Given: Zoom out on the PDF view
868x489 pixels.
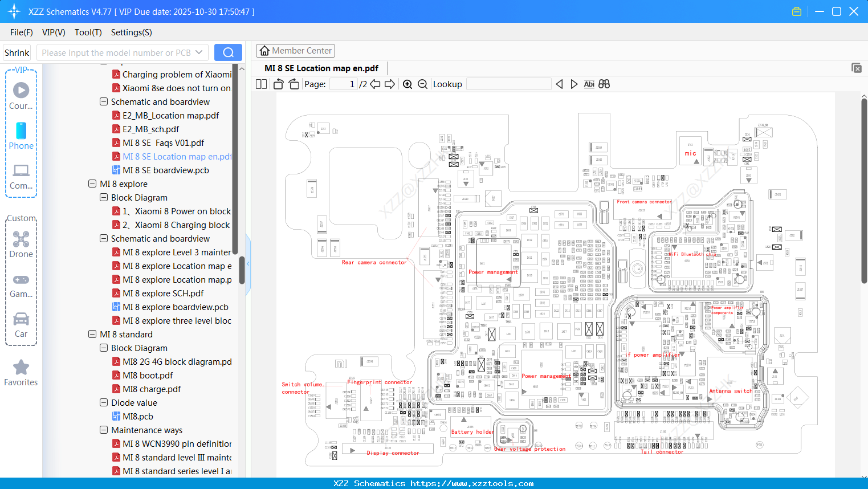Looking at the screenshot, I should pyautogui.click(x=422, y=84).
